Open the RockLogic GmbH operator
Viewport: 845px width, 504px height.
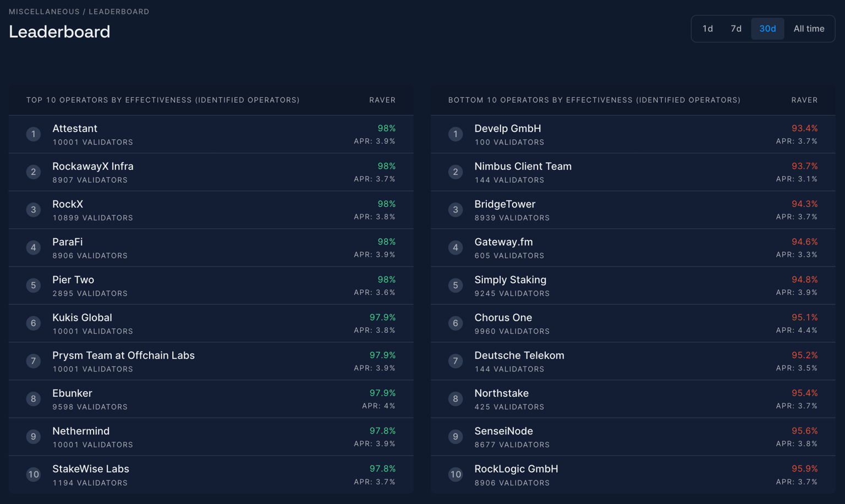[x=517, y=469]
